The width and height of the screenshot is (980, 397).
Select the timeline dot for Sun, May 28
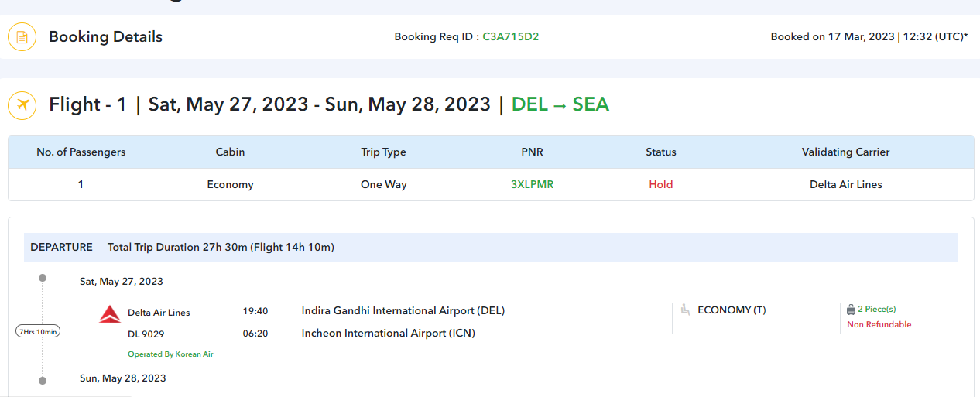pos(43,380)
